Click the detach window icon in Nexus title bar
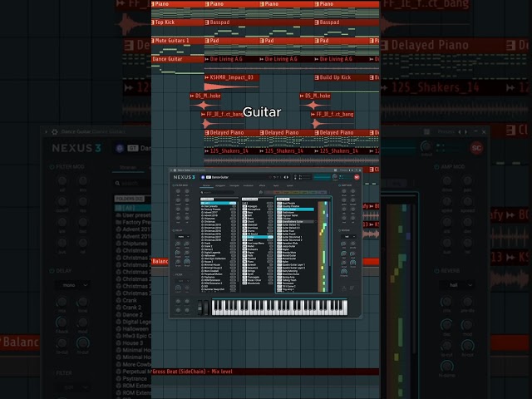 [335, 170]
